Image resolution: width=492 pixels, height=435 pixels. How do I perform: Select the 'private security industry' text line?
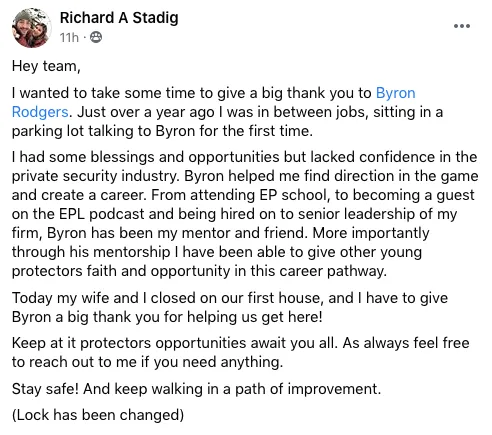click(x=245, y=176)
